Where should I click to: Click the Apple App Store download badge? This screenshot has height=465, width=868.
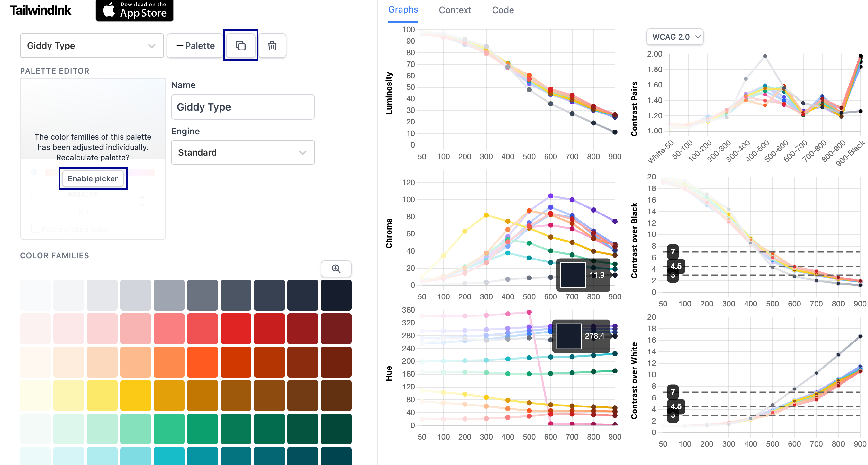tap(134, 10)
